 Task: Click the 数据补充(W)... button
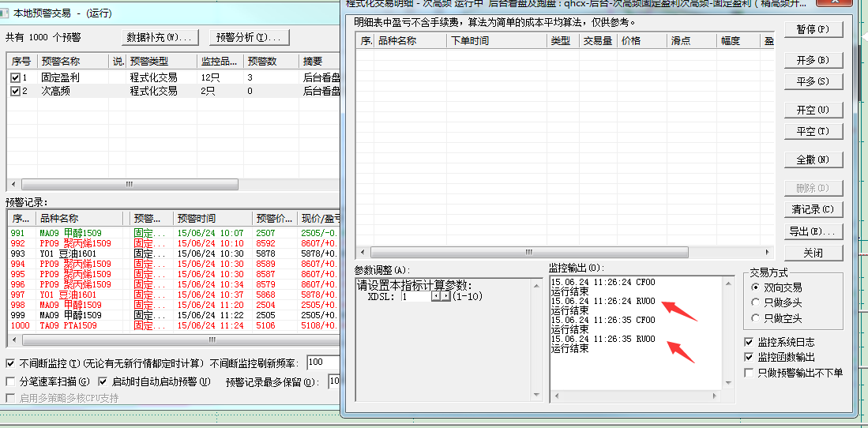coord(159,37)
